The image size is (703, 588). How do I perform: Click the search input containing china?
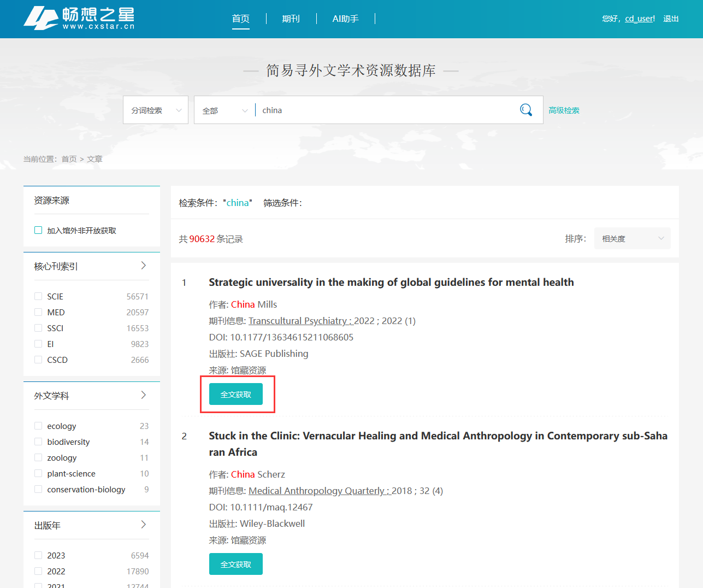tap(382, 110)
